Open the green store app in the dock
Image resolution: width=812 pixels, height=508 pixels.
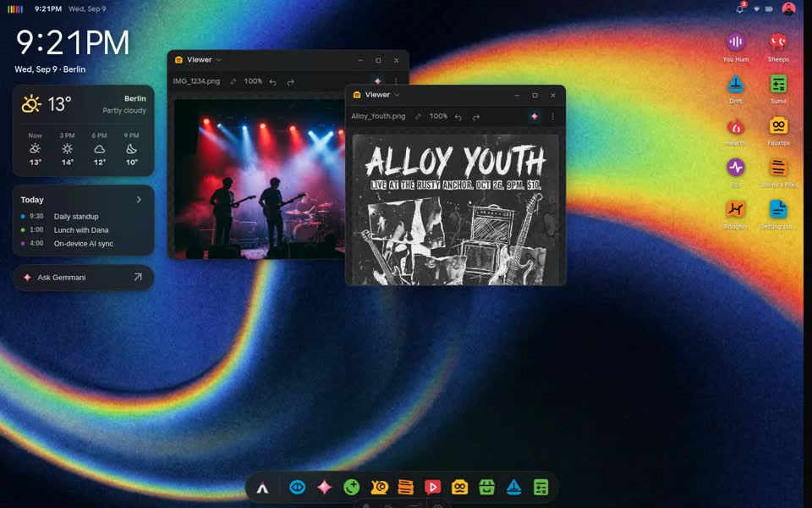487,488
